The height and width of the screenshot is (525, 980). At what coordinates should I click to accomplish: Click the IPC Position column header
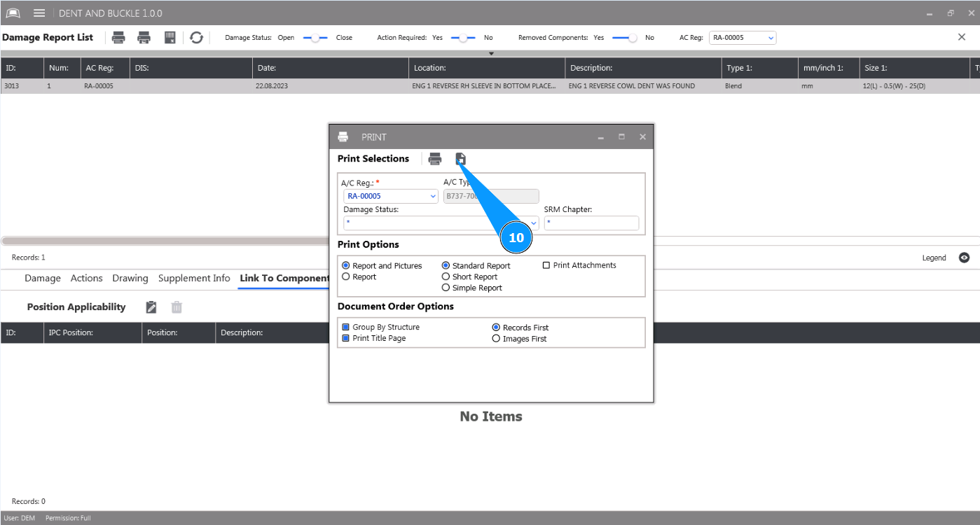pos(92,332)
